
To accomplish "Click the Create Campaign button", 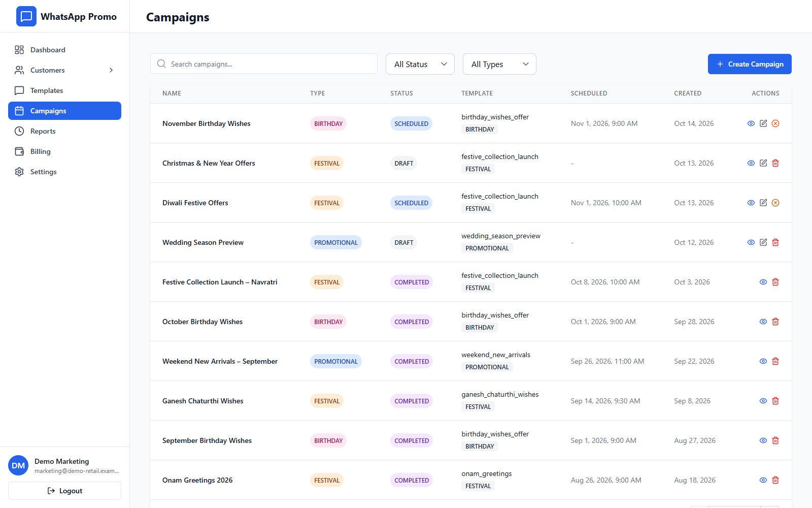I will coord(750,64).
